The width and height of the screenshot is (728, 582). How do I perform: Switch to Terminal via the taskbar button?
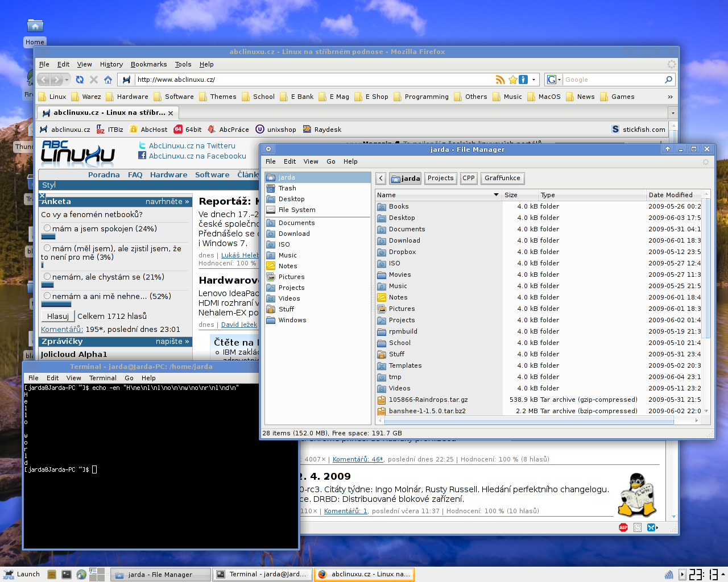pyautogui.click(x=263, y=575)
